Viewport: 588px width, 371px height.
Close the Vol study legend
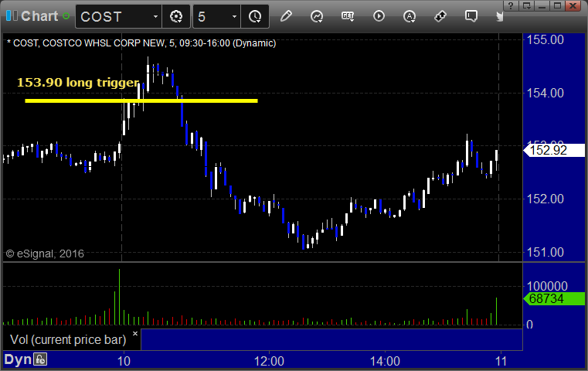pos(135,333)
